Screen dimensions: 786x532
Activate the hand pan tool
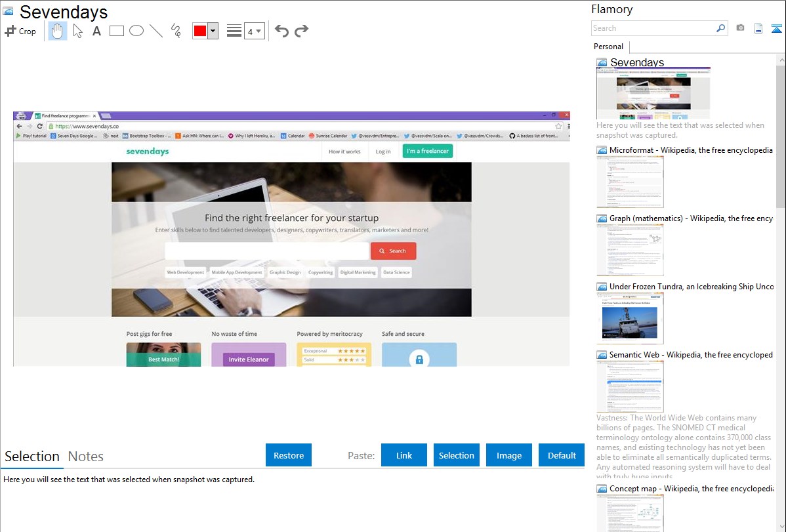pos(58,31)
